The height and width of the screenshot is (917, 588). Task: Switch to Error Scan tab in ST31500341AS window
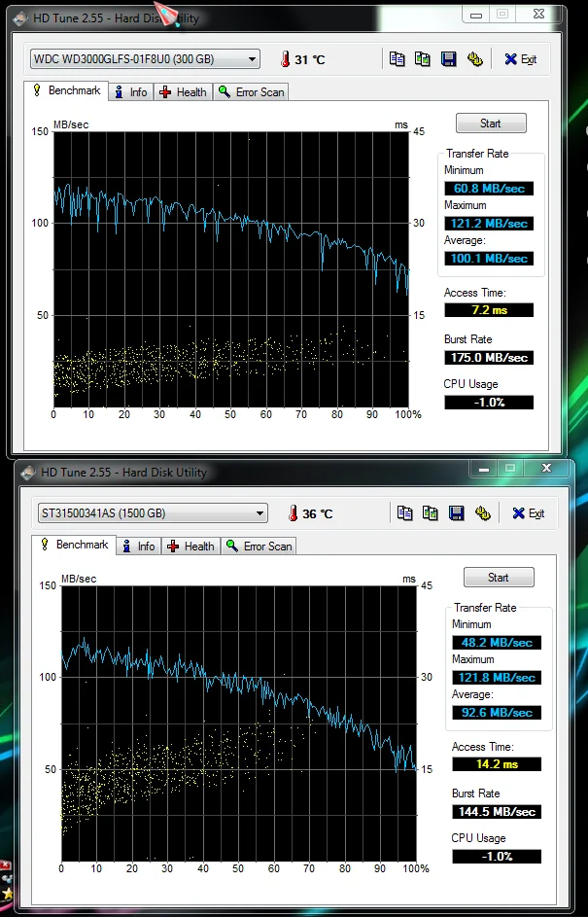pos(259,546)
